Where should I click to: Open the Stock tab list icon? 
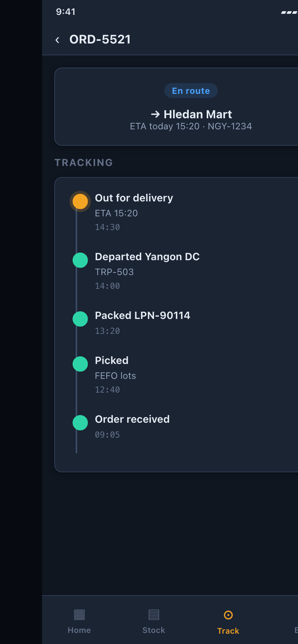(x=154, y=615)
